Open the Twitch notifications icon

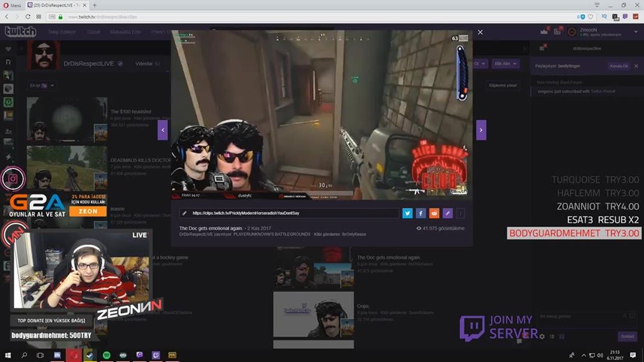click(558, 31)
